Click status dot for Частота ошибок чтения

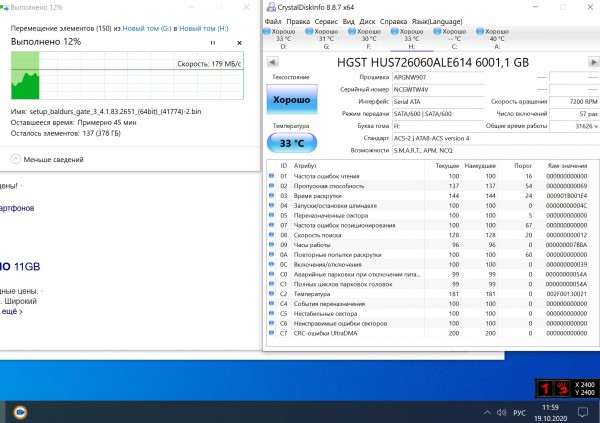tap(271, 176)
